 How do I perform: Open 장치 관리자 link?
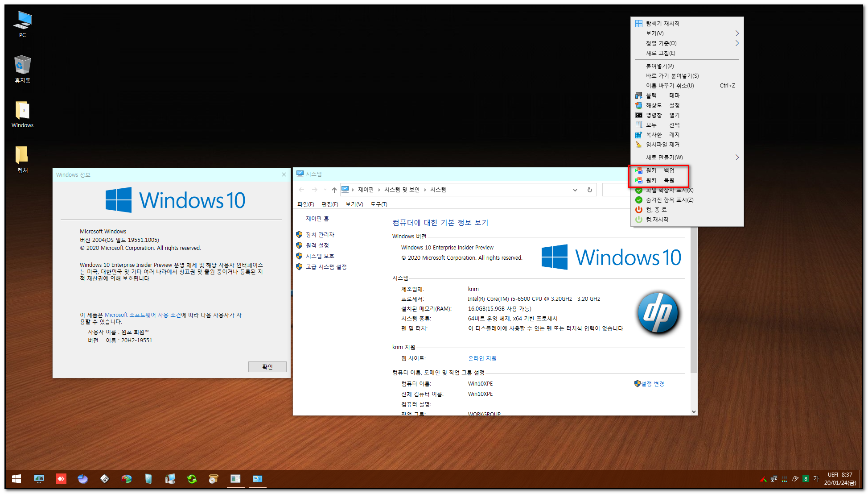[x=320, y=235]
